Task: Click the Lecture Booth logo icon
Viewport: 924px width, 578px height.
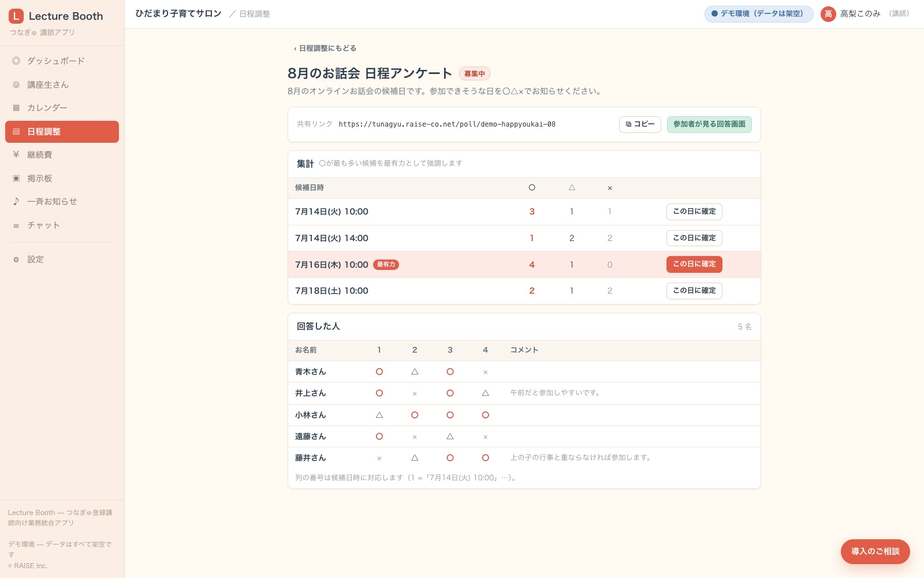Action: click(16, 16)
